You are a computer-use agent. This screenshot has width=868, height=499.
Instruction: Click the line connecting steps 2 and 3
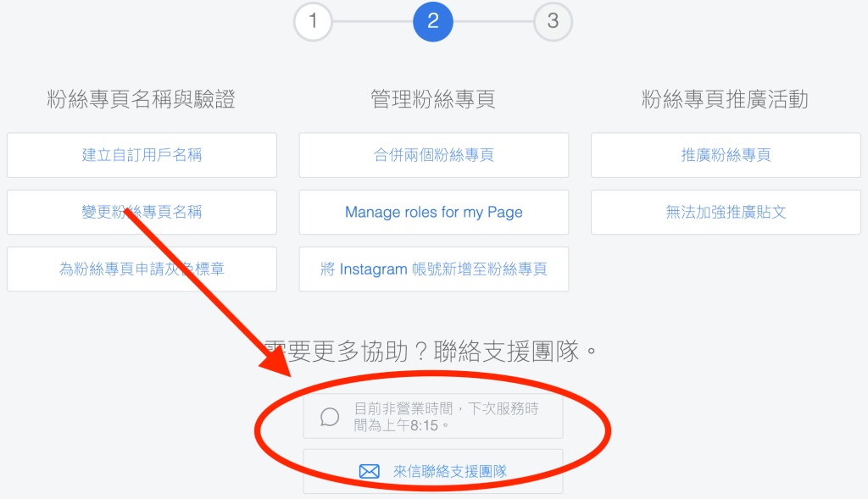click(493, 21)
